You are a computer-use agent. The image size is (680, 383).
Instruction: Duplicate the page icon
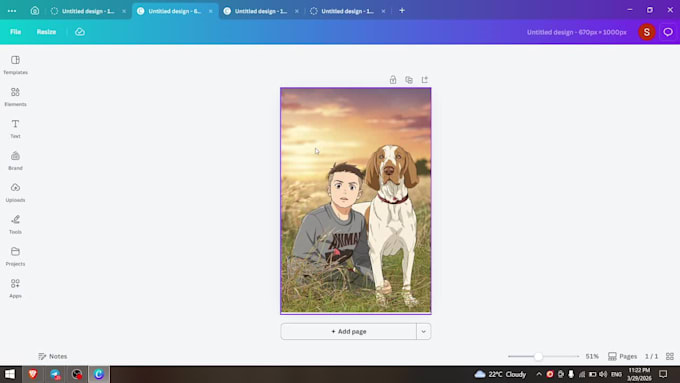click(x=409, y=80)
